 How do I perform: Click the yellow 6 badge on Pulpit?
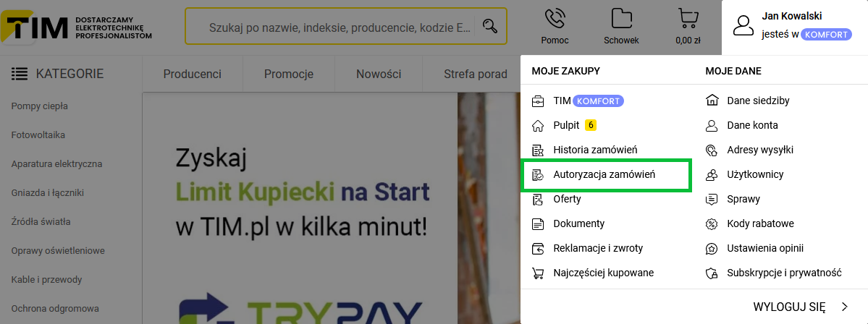(x=591, y=126)
